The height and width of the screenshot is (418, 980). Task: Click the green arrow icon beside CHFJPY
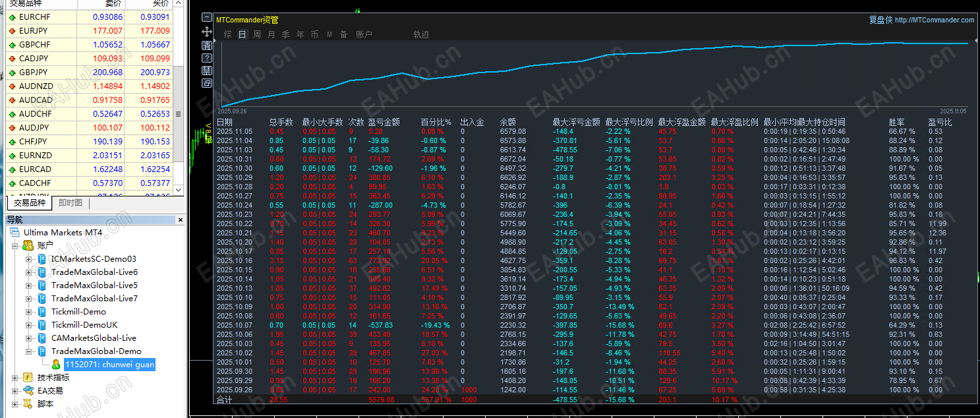[13, 142]
